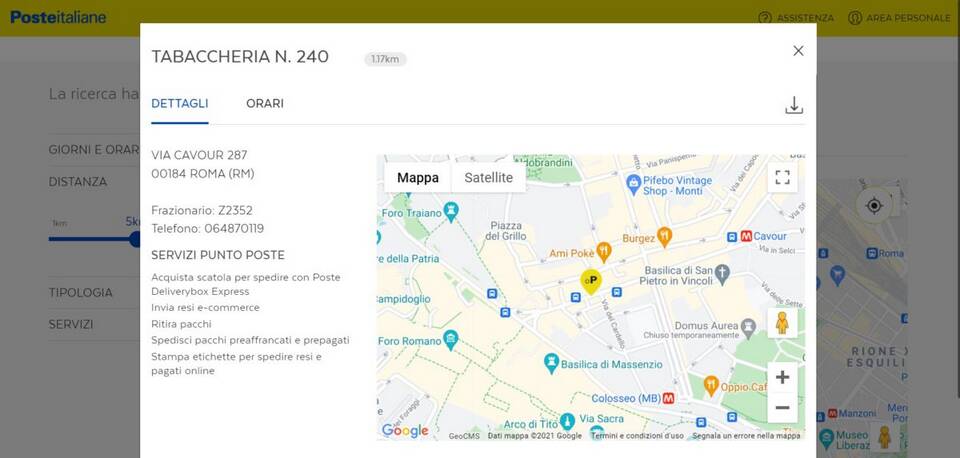
Task: Click Segnala un errore nella mappa
Action: (x=746, y=436)
